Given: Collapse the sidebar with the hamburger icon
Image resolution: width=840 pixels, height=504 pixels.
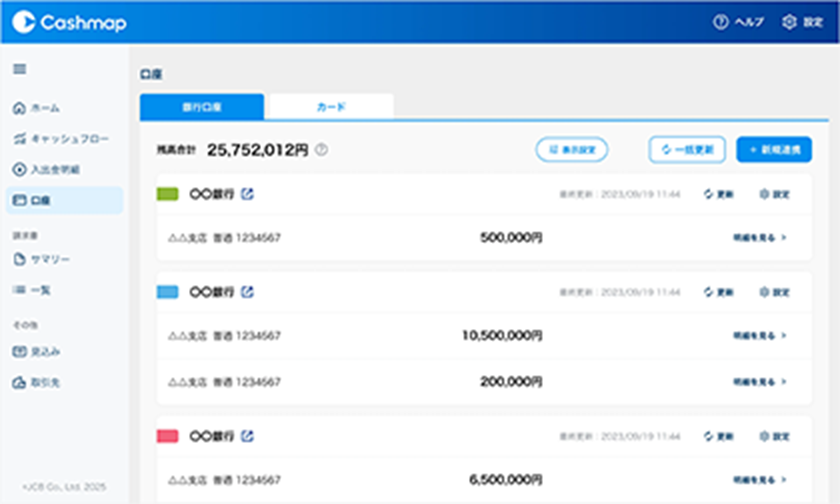Looking at the screenshot, I should [19, 69].
